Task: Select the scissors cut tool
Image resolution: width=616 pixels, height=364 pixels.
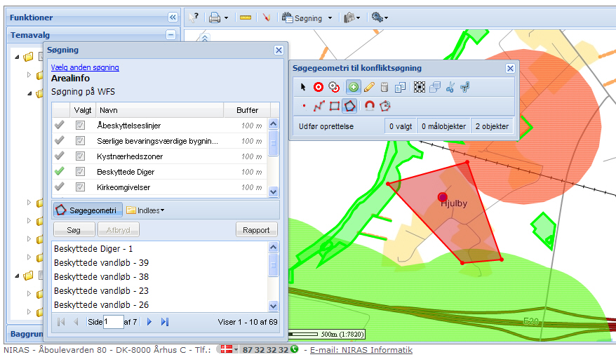Action: pyautogui.click(x=450, y=87)
